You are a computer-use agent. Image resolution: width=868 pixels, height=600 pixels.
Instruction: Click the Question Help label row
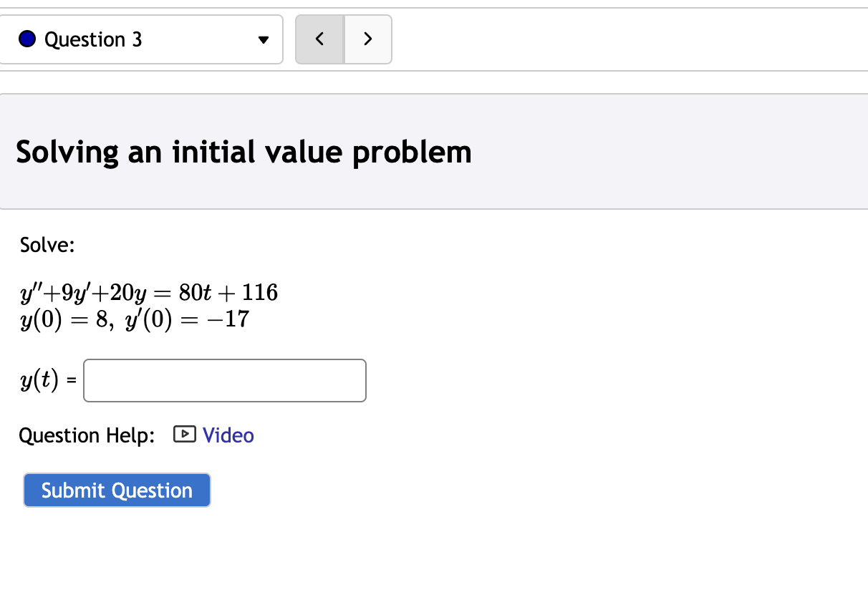86,435
